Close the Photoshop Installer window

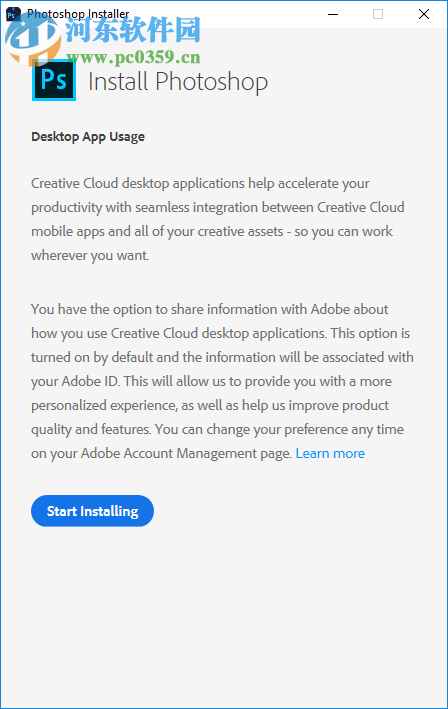tap(424, 14)
